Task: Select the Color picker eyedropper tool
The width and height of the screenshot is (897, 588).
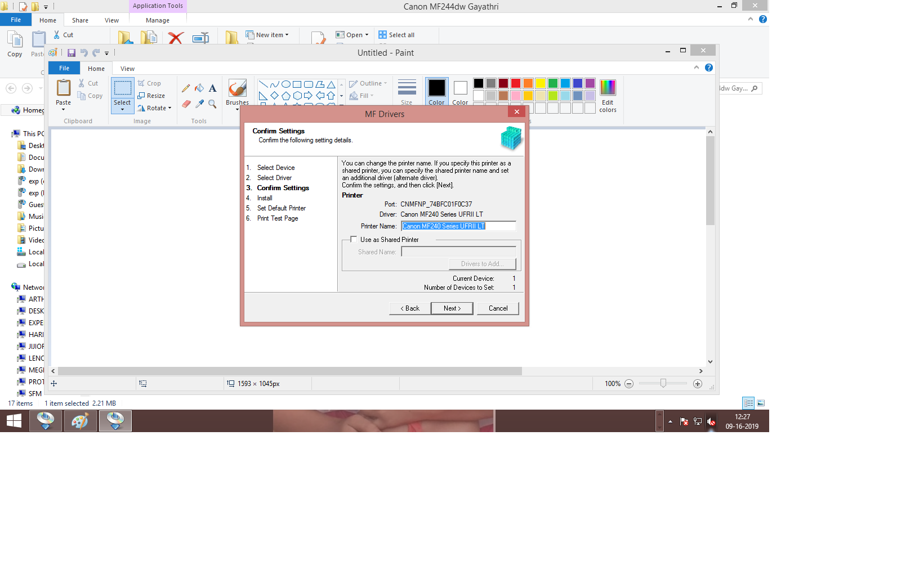Action: (199, 104)
